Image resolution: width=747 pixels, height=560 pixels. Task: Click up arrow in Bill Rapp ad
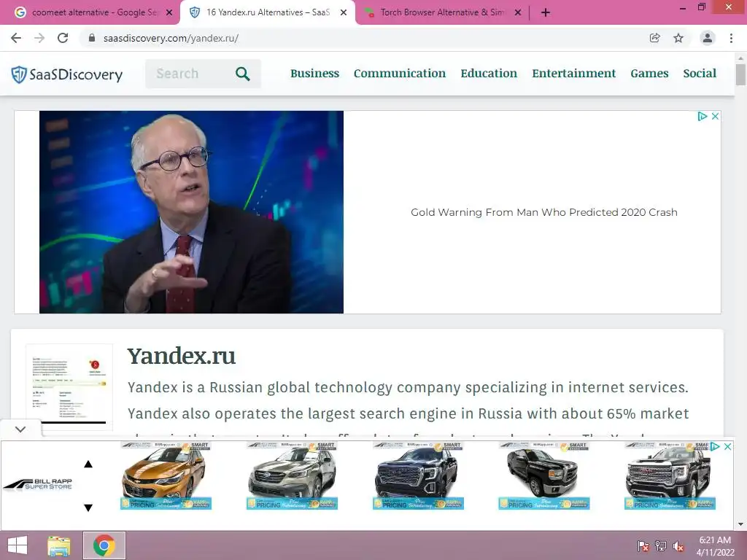(x=88, y=464)
